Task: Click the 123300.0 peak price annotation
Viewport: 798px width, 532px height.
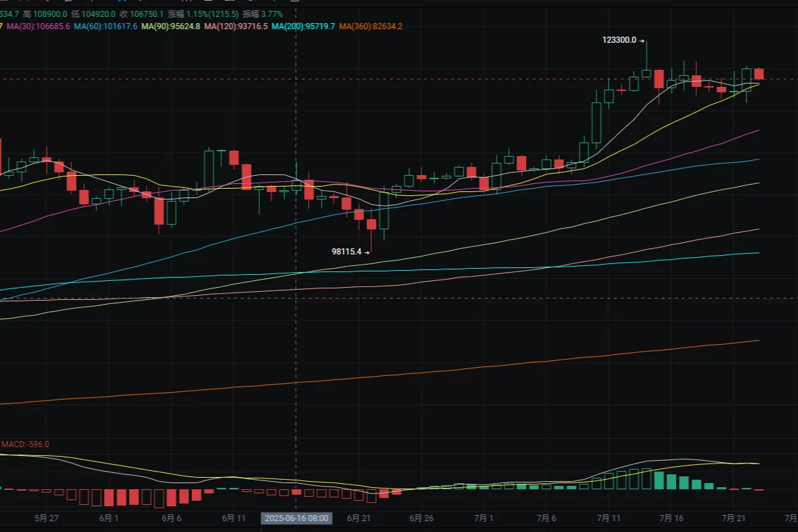Action: [x=620, y=40]
